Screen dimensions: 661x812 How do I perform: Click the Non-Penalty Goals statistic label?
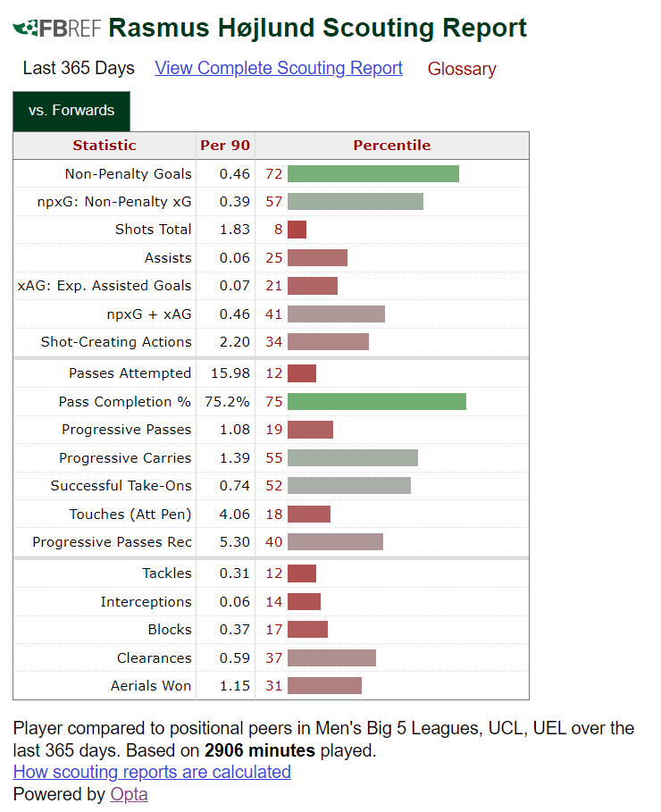coord(128,174)
